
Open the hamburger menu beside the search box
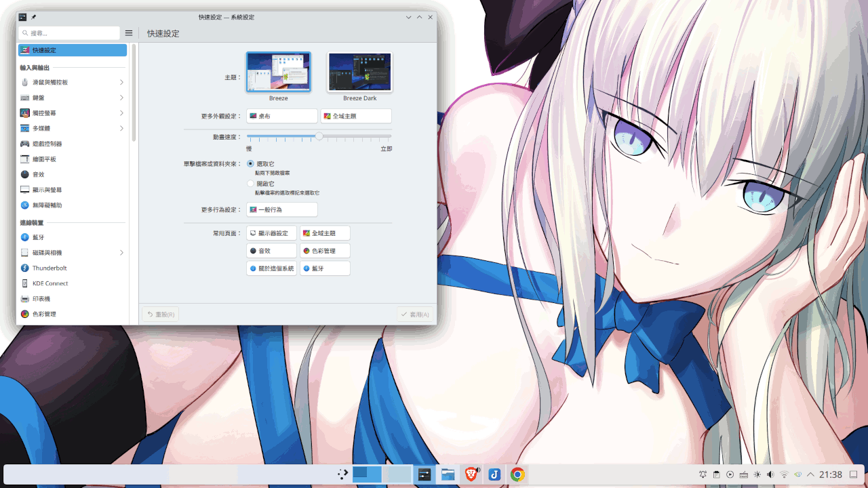(129, 33)
